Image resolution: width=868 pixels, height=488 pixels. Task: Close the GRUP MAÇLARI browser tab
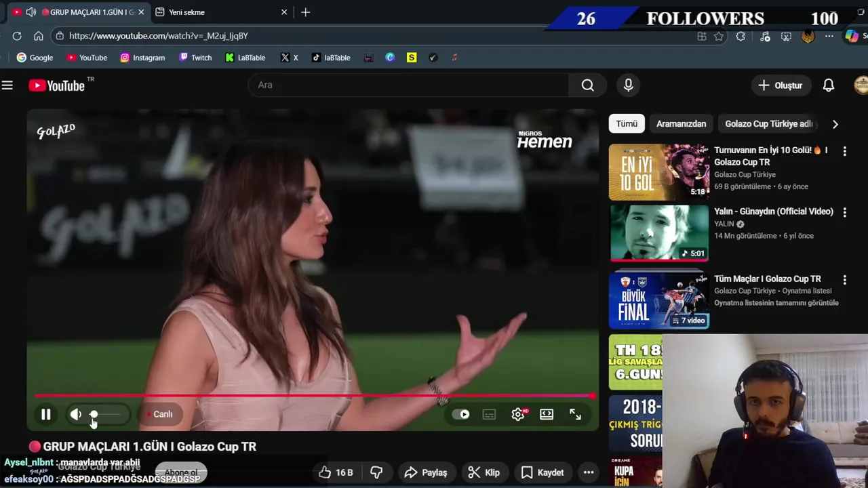pyautogui.click(x=141, y=12)
